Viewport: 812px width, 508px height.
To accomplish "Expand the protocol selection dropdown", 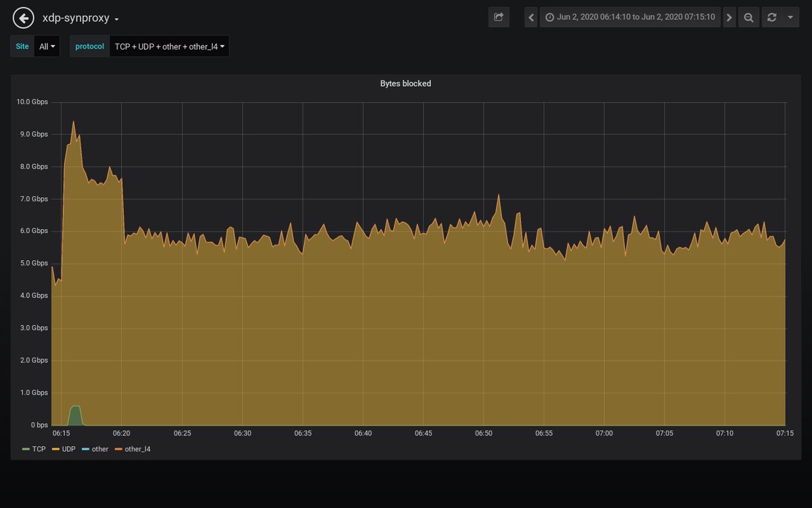I will pyautogui.click(x=169, y=46).
